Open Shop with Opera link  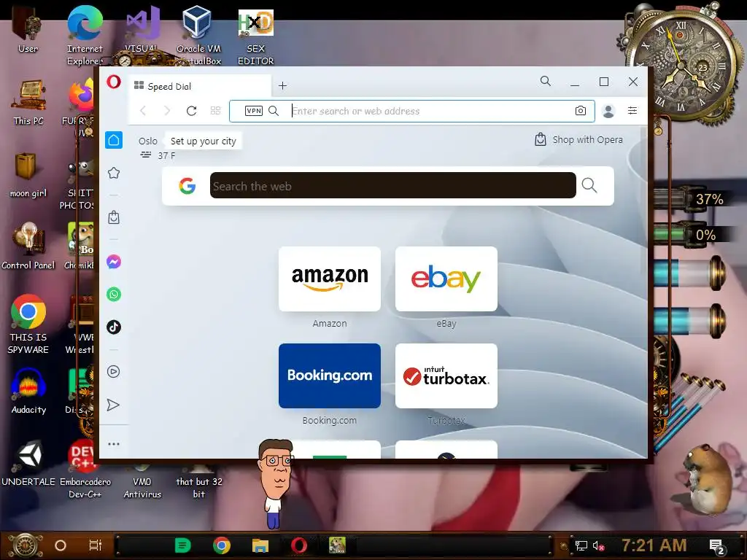[x=578, y=139]
